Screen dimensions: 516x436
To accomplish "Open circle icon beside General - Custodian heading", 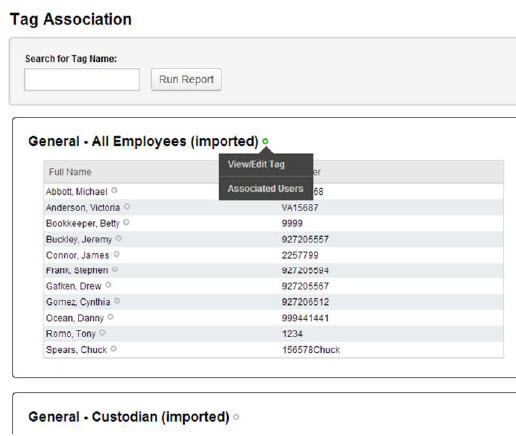I will tap(236, 417).
